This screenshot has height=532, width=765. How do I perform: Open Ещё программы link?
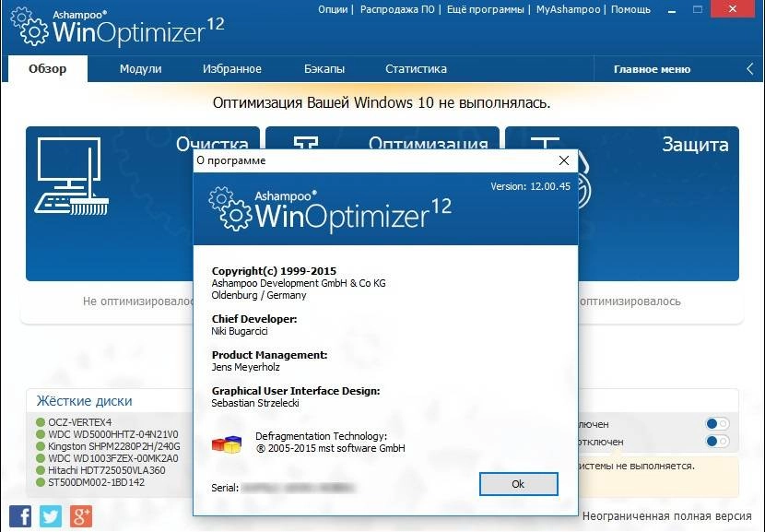click(486, 9)
